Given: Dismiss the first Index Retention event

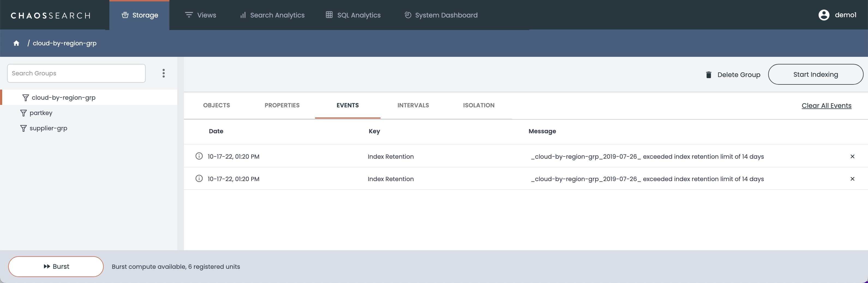Looking at the screenshot, I should [x=852, y=156].
